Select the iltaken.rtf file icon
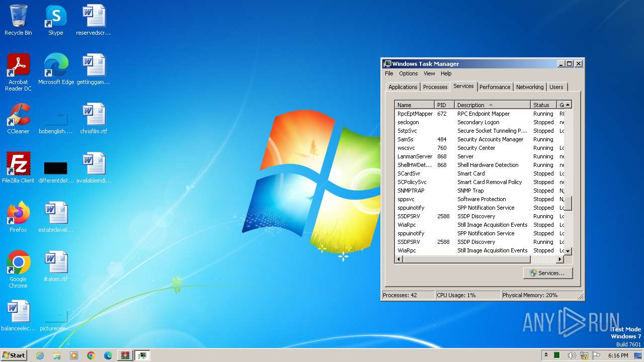This screenshot has width=644, height=362. click(56, 266)
